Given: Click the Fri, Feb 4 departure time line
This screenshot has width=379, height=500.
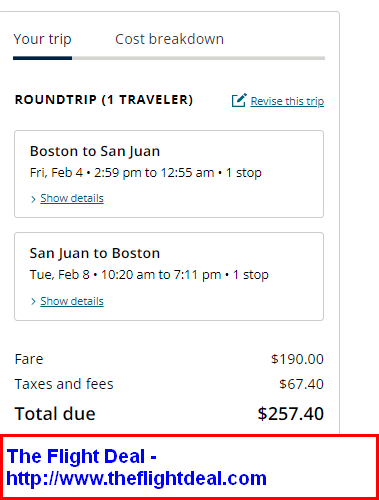Looking at the screenshot, I should (146, 173).
